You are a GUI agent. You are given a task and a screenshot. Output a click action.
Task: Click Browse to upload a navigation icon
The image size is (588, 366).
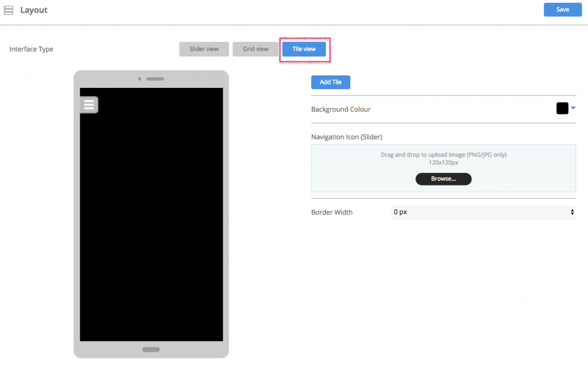tap(443, 179)
